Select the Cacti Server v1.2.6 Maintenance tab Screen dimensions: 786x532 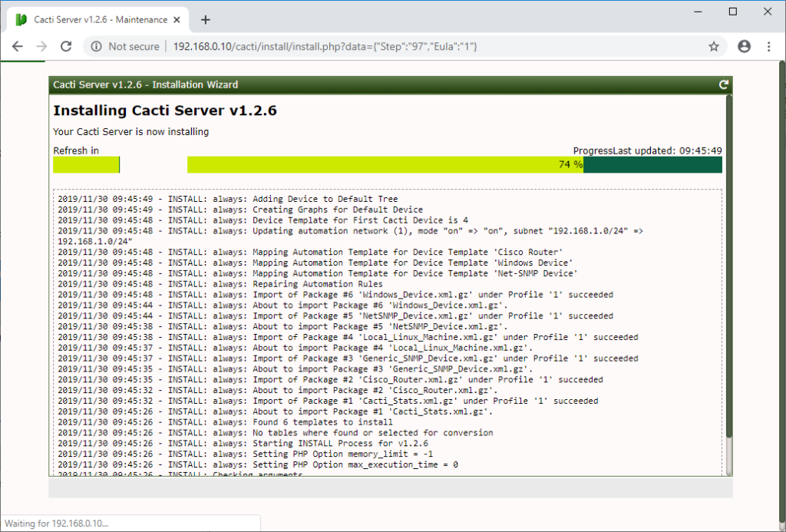[x=96, y=20]
